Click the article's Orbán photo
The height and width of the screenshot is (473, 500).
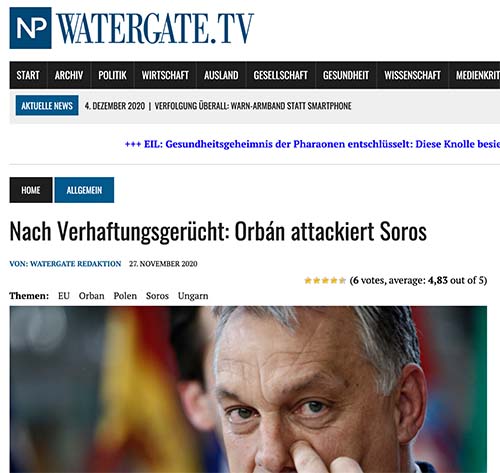(x=248, y=389)
